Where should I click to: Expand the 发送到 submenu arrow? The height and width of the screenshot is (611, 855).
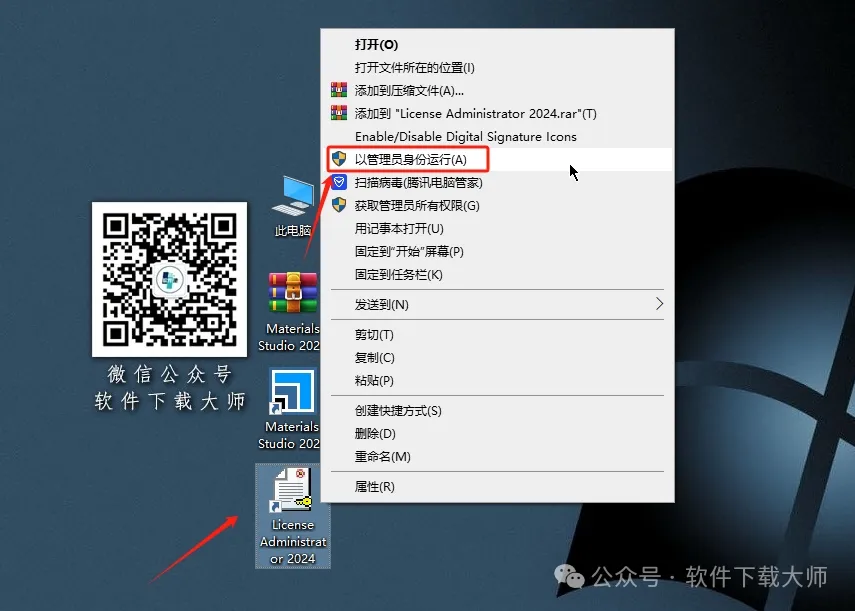659,305
